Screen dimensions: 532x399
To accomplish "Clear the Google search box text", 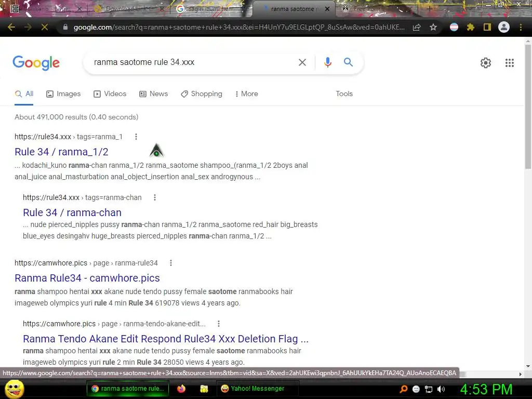I will 302,62.
